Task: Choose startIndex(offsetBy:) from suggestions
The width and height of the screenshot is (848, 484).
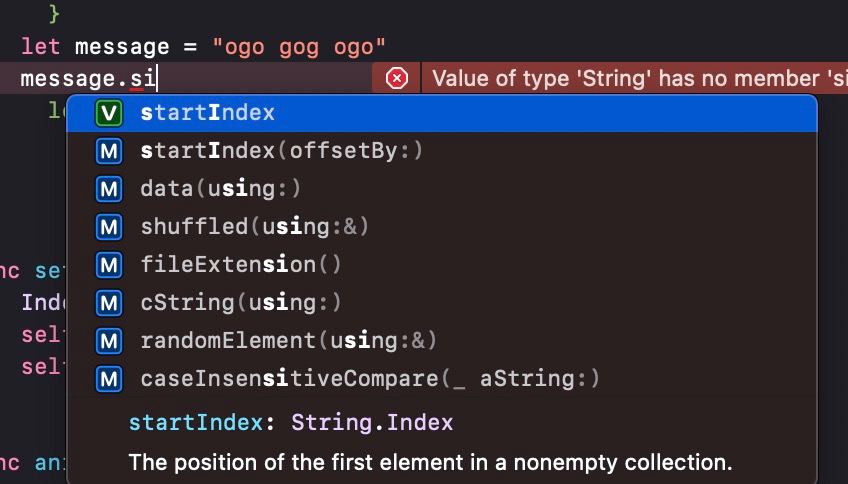Action: (282, 151)
